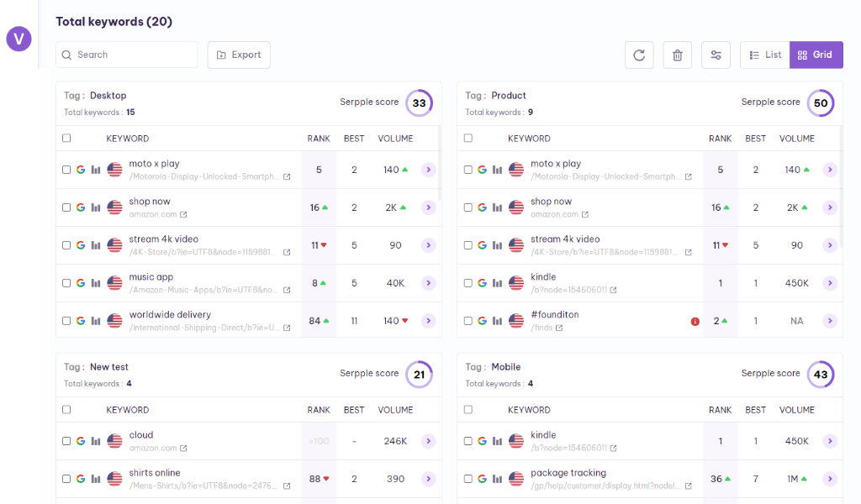Expand details arrow for cloud row
861x504 pixels.
[x=428, y=441]
